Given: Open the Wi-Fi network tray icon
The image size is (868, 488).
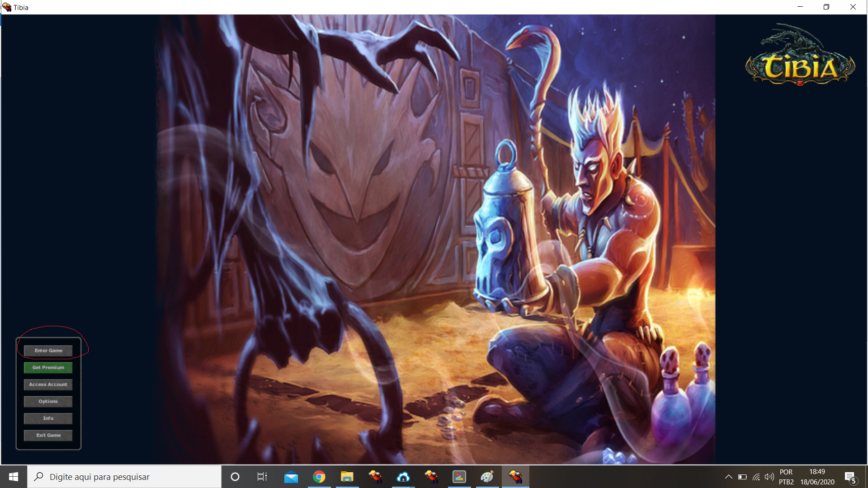Looking at the screenshot, I should click(x=756, y=477).
